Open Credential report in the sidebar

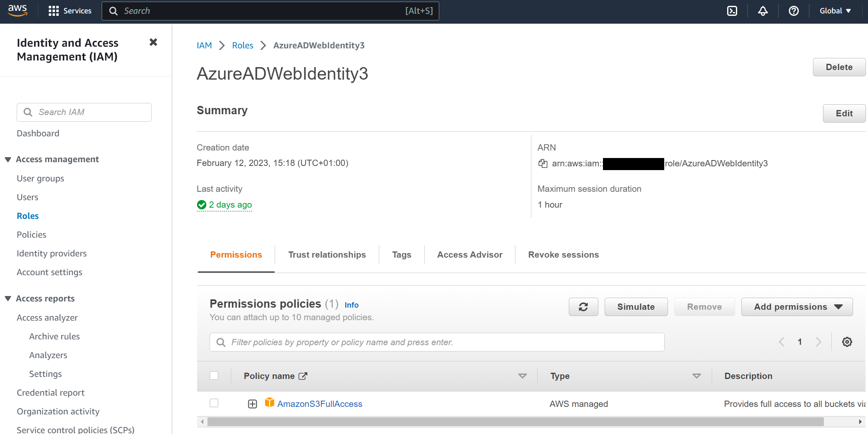coord(50,393)
